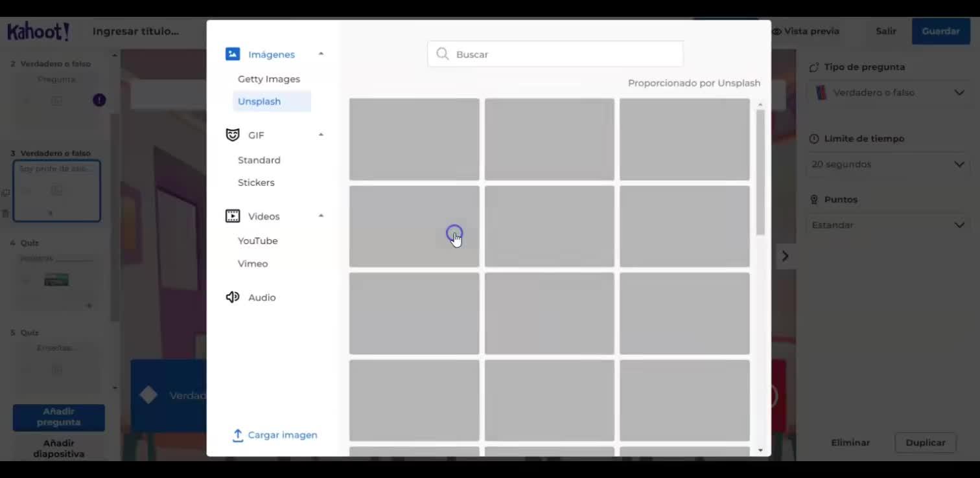Click the magnifying glass search icon

tap(443, 54)
